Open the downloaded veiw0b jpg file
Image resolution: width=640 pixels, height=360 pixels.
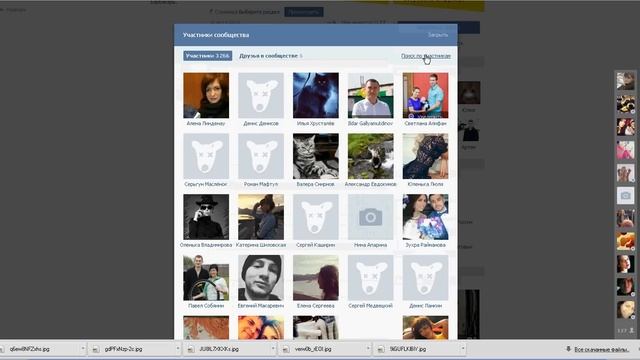[313, 349]
